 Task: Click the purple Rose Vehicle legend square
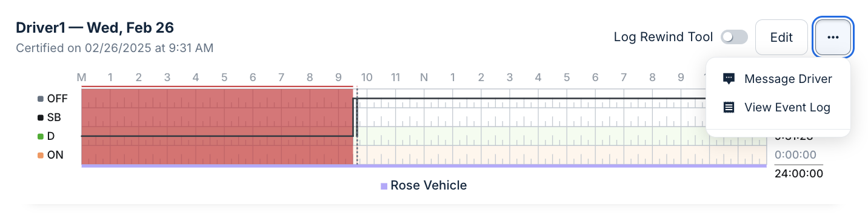384,186
